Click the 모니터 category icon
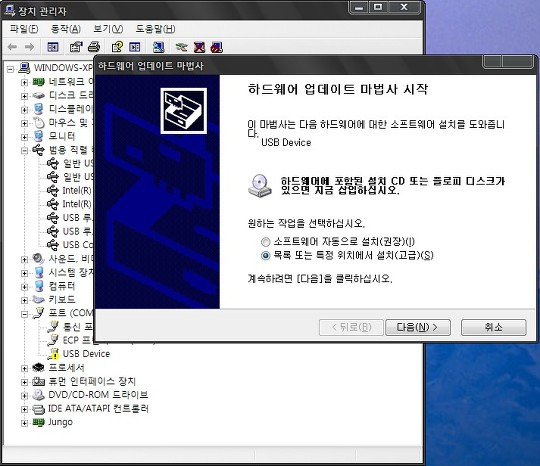This screenshot has width=540, height=466. [x=39, y=136]
